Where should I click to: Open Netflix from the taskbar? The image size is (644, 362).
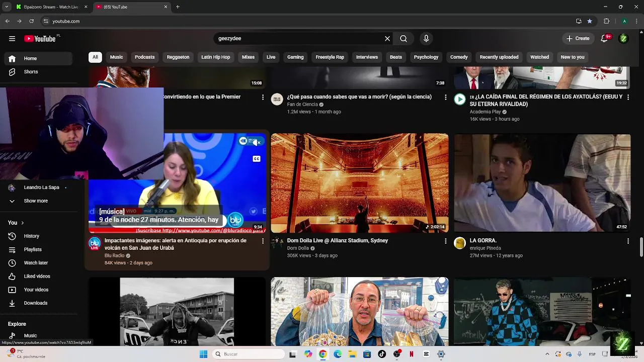click(412, 354)
